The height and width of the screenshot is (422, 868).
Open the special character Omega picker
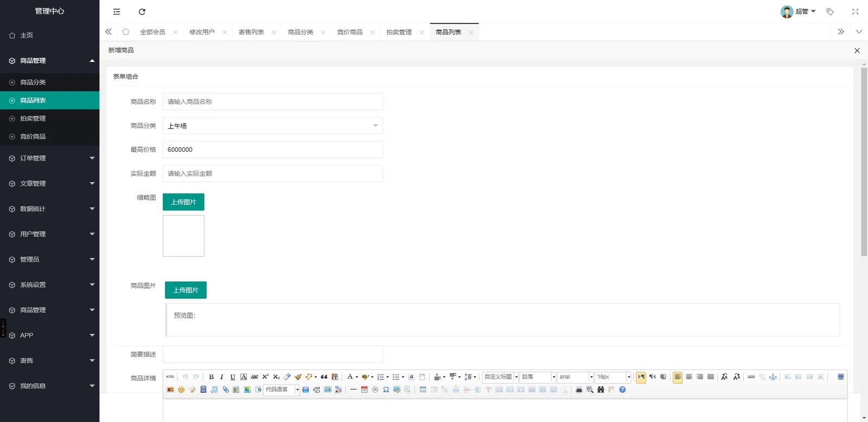click(x=386, y=389)
